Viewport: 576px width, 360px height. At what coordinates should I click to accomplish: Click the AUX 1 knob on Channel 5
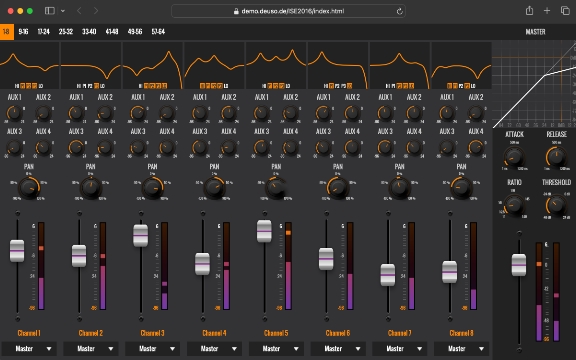pyautogui.click(x=262, y=113)
